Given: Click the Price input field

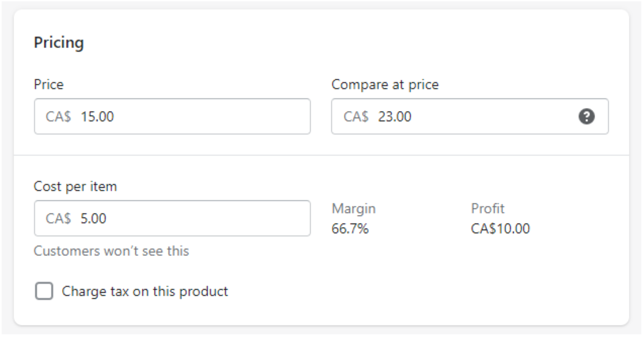Looking at the screenshot, I should point(172,116).
